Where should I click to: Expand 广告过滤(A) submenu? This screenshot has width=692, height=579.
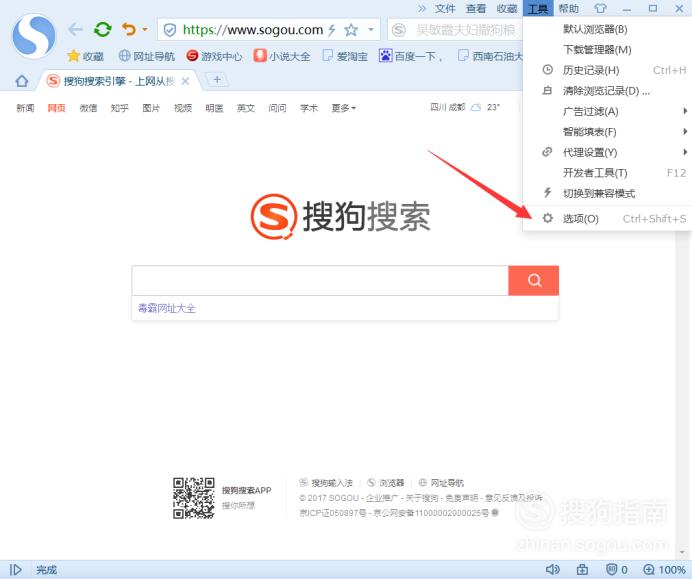(x=607, y=111)
